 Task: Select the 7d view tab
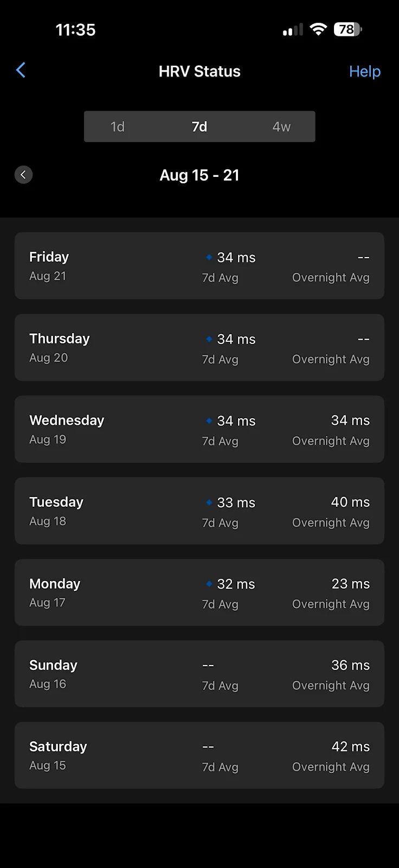pyautogui.click(x=200, y=126)
